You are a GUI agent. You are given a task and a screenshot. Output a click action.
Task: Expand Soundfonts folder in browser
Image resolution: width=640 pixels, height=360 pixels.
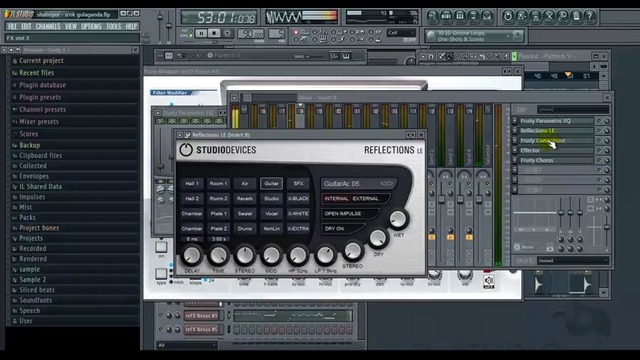click(x=36, y=300)
